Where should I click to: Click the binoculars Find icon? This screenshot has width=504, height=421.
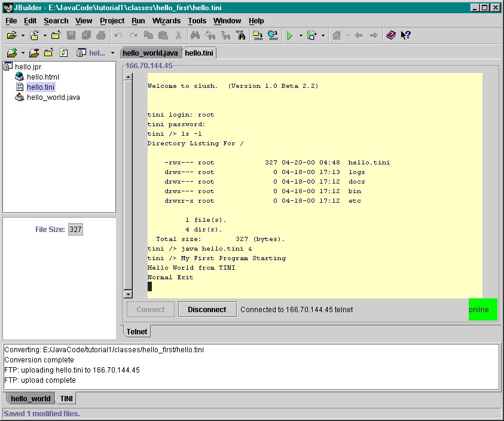coord(195,35)
